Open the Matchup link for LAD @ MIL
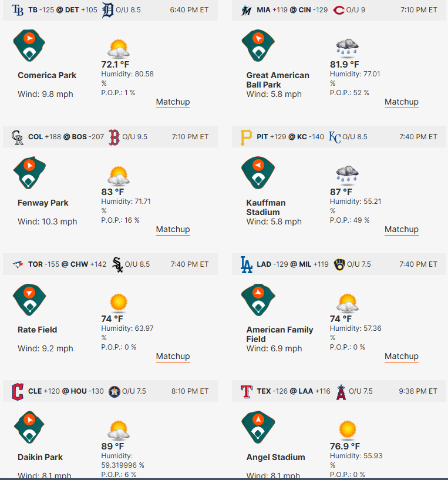The image size is (448, 480). pos(402,356)
